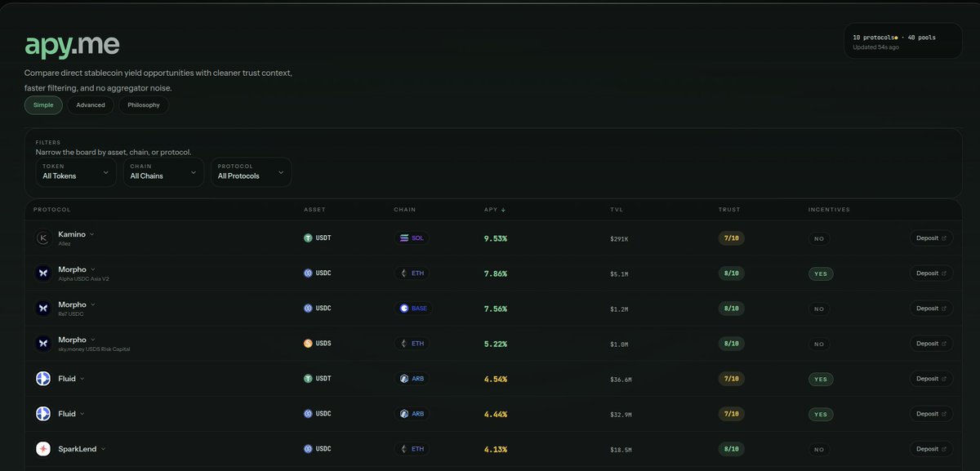Expand the SparkLend row chevron
The height and width of the screenshot is (471, 980).
click(x=104, y=449)
